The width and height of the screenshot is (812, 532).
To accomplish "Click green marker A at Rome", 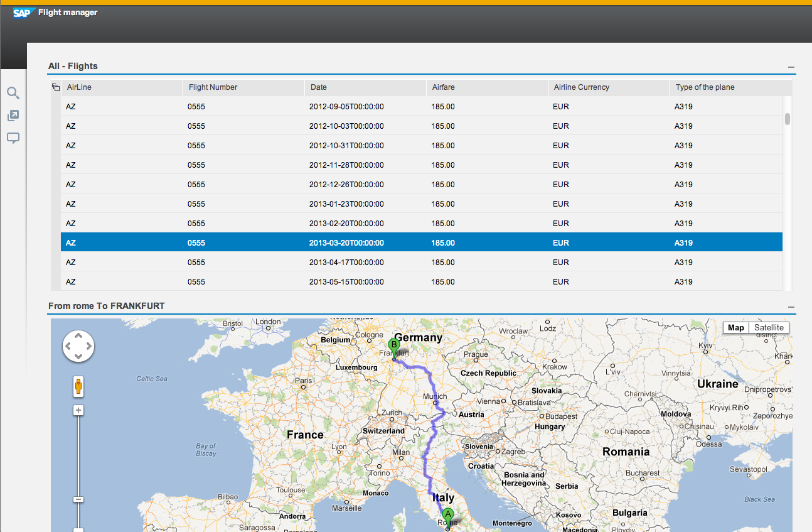I will pos(447,513).
